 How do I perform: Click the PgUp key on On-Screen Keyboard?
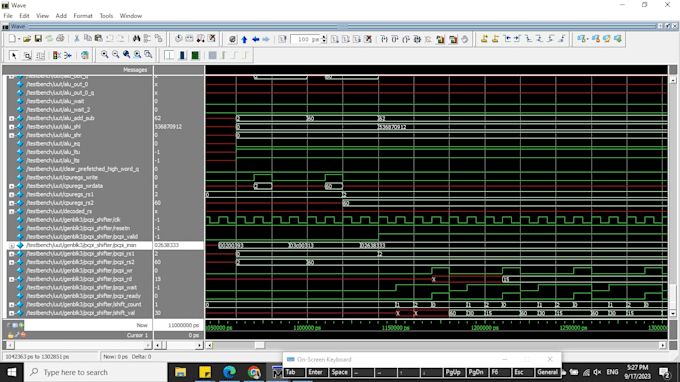pos(453,372)
